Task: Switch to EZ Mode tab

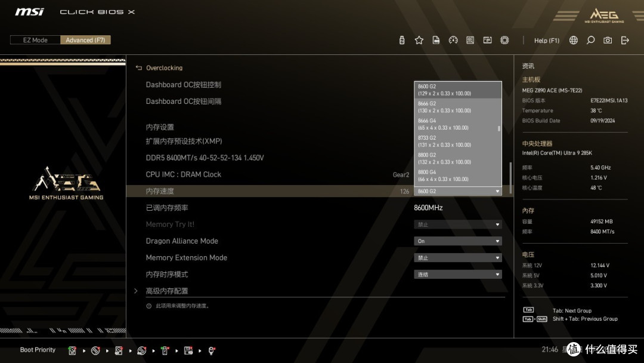Action: [35, 40]
